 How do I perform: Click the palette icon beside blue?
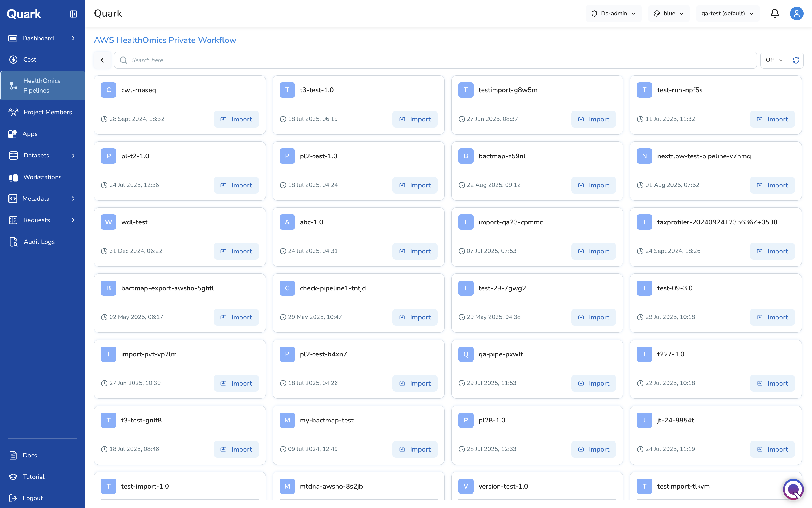(x=657, y=14)
